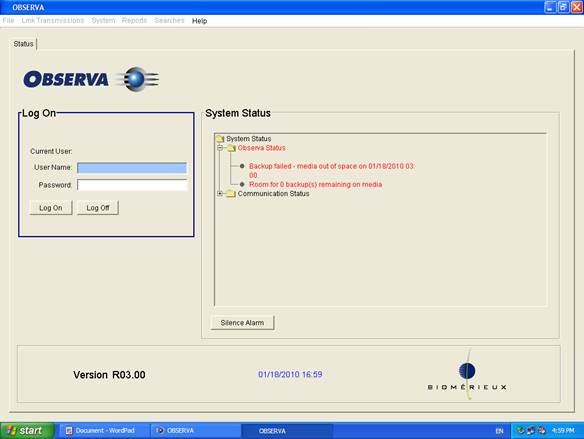Switch to the Document - WordPad taskbar window
584x439 pixels.
(104, 431)
